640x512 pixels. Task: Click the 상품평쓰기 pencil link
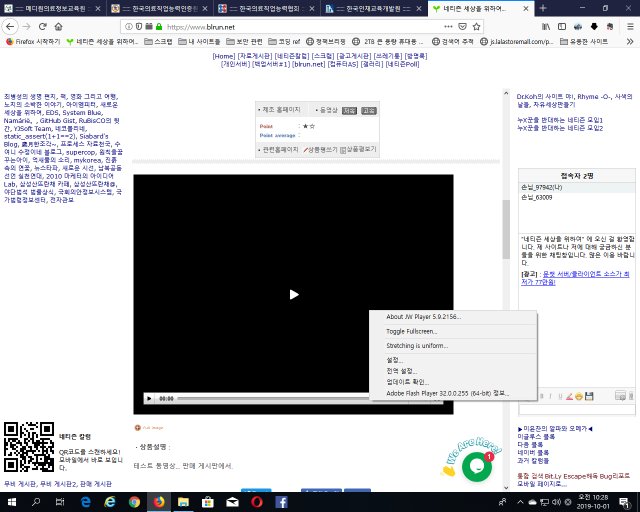pyautogui.click(x=320, y=150)
